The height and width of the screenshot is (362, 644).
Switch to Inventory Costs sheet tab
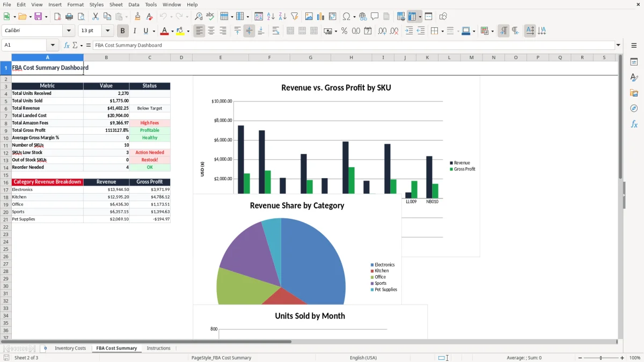pos(70,348)
